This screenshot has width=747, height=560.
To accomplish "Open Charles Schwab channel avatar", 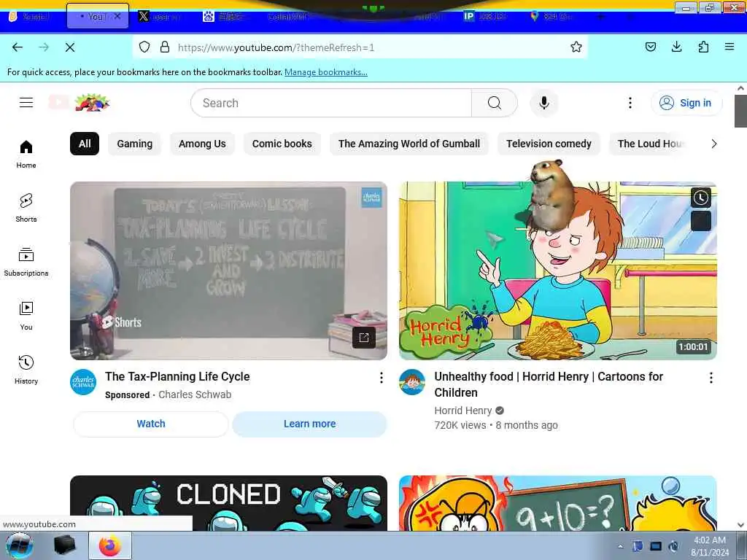I will pos(83,382).
